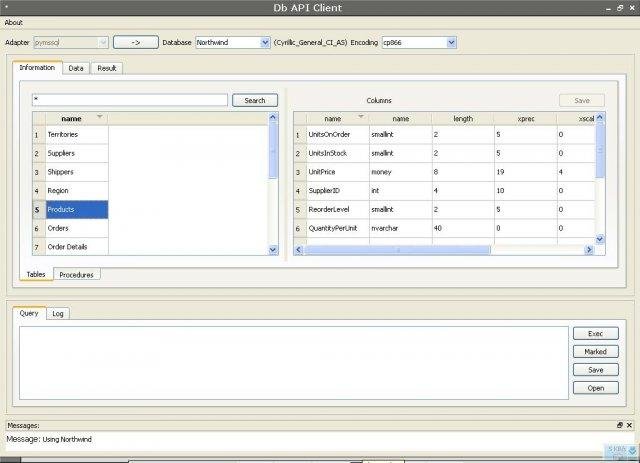
Task: Click the Open button
Action: (x=596, y=388)
